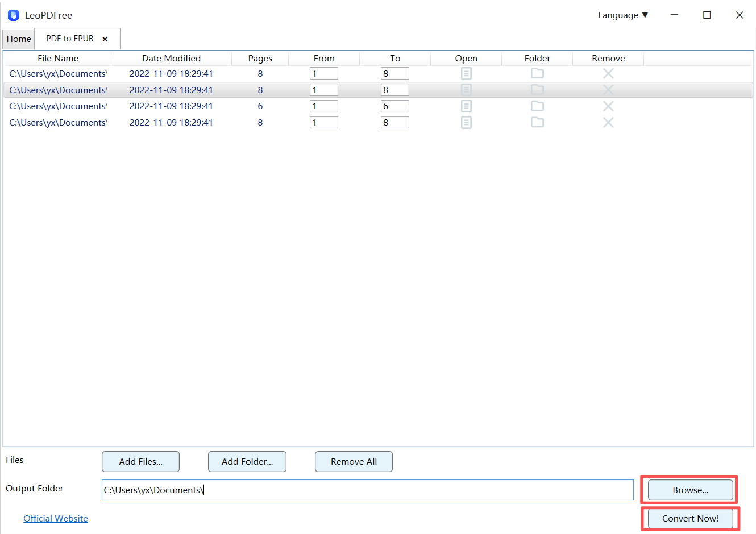Select the last file's path in the list
Viewport: 756px width, 534px height.
point(58,123)
